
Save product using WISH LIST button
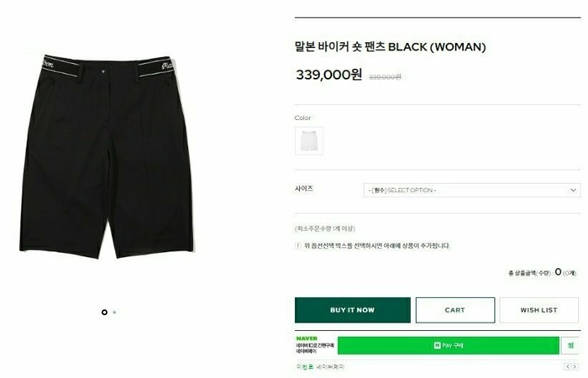[538, 310]
